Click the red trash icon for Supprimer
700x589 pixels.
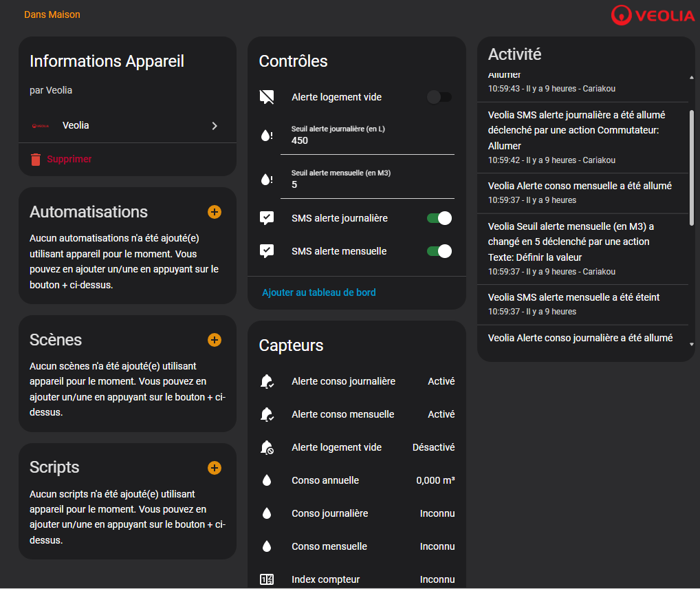[x=36, y=160]
